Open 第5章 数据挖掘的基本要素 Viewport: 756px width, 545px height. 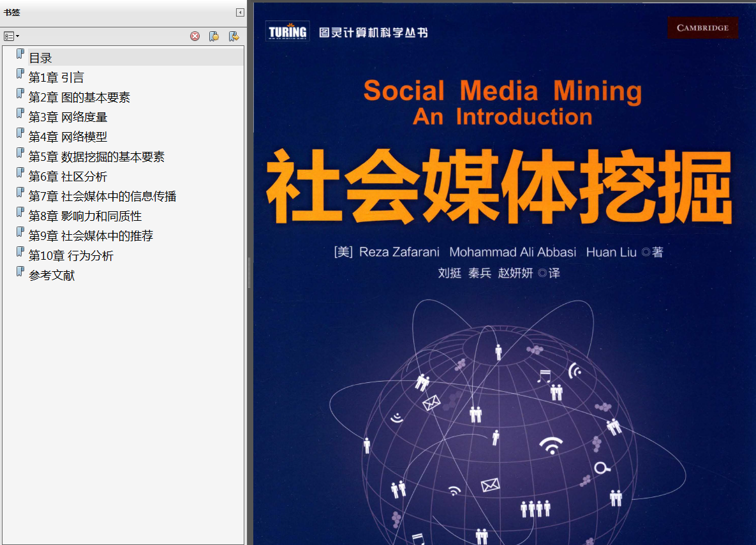tap(96, 157)
